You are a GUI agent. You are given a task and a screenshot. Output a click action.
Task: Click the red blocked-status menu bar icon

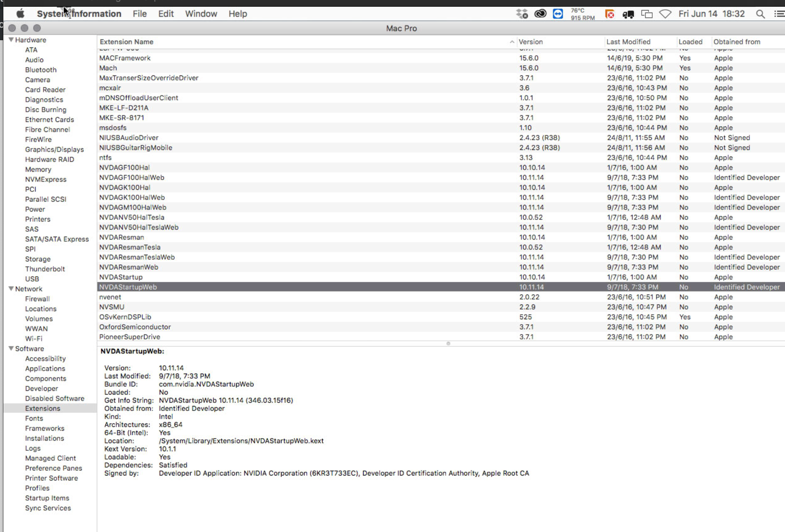click(x=610, y=14)
